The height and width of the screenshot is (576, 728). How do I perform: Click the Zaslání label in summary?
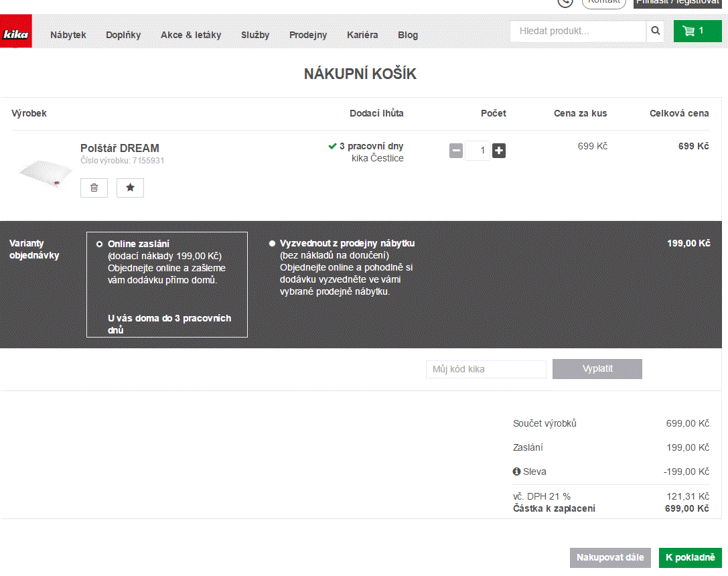click(528, 447)
